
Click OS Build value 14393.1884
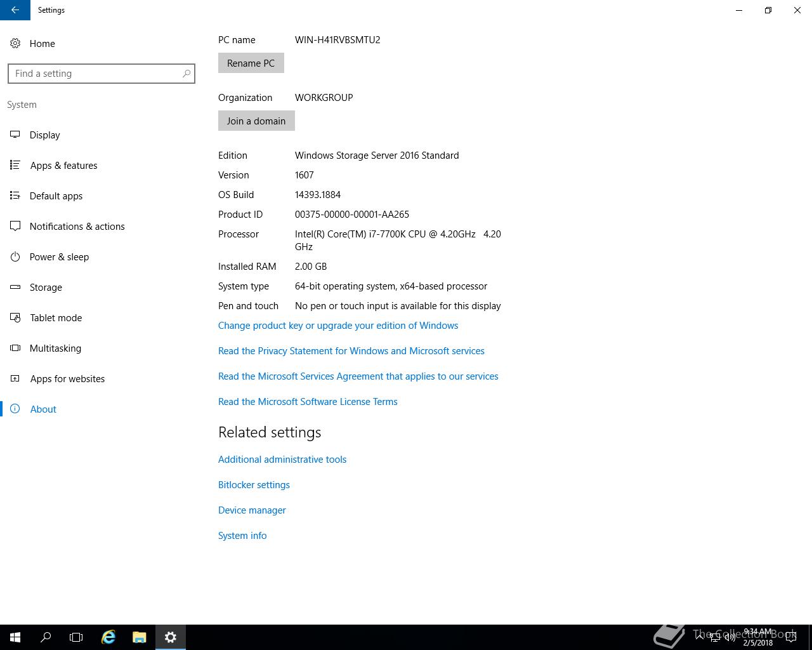(318, 195)
